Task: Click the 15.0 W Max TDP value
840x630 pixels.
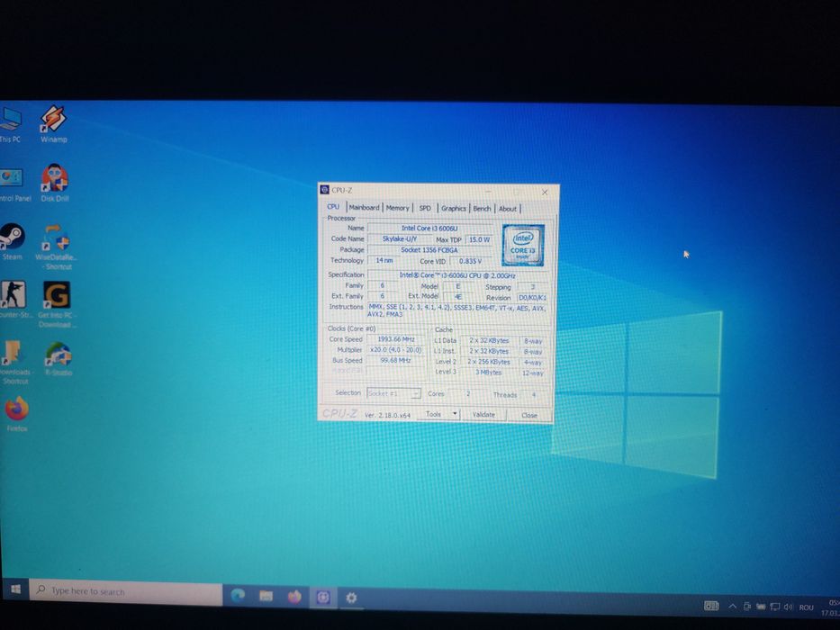Action: click(479, 239)
